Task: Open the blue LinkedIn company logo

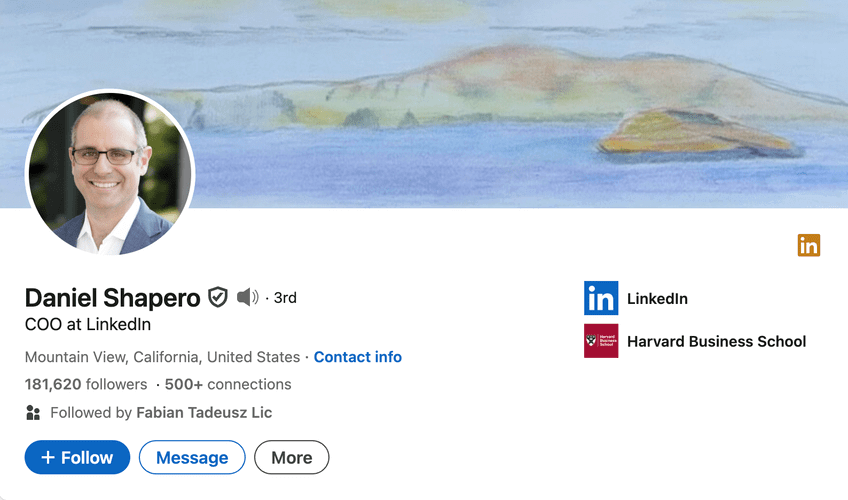Action: [601, 298]
